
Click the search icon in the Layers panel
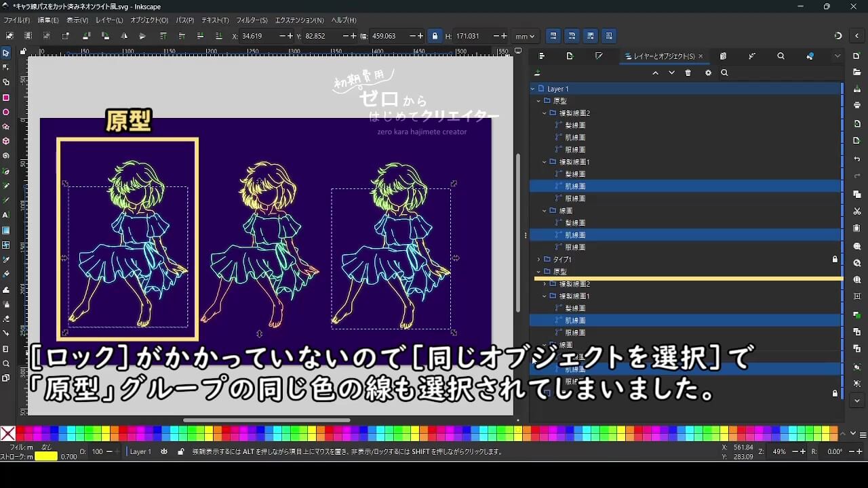click(724, 73)
